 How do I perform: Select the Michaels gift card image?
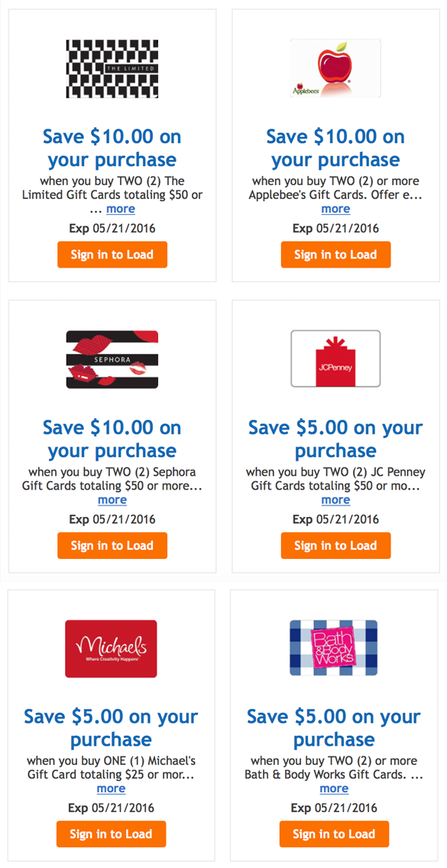tap(112, 648)
